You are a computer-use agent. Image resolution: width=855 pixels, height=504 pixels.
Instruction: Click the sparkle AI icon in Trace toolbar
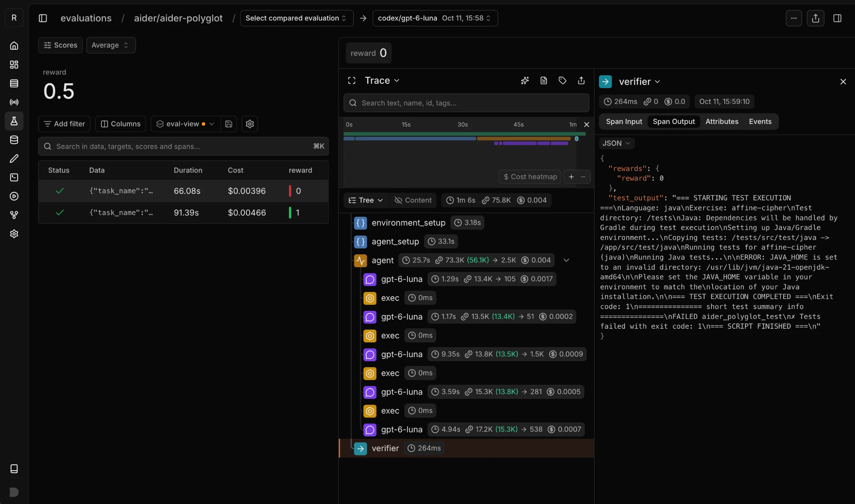pyautogui.click(x=525, y=81)
